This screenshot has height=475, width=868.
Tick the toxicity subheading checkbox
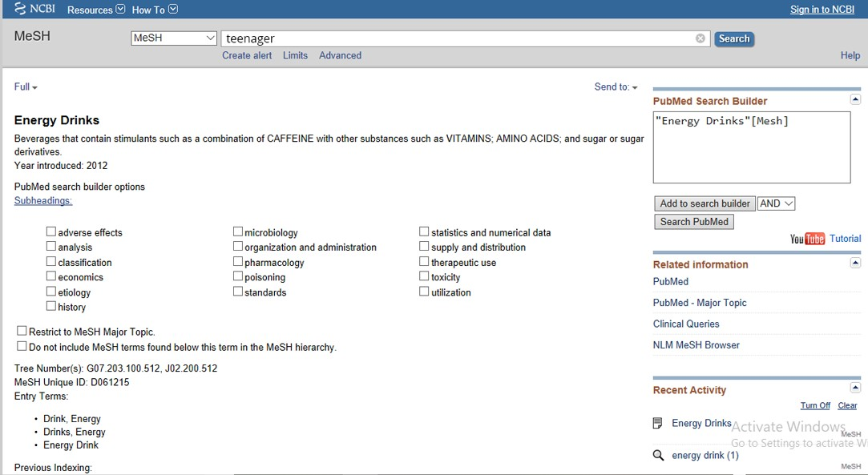tap(425, 277)
